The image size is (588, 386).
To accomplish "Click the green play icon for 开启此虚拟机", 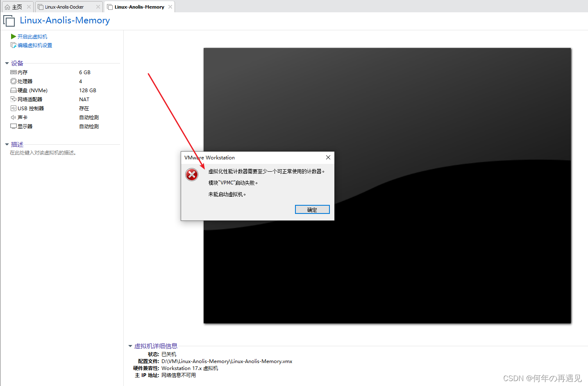I will [x=14, y=36].
